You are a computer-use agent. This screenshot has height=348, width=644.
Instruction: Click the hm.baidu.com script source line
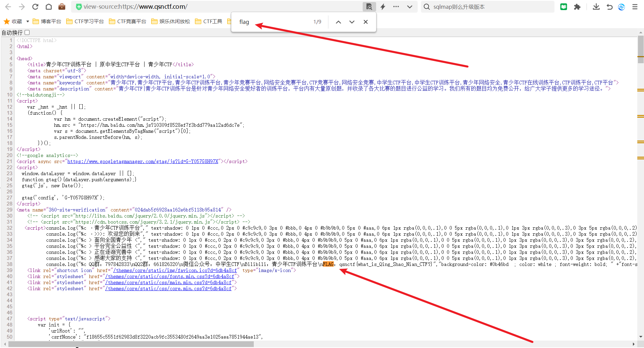pyautogui.click(x=149, y=125)
